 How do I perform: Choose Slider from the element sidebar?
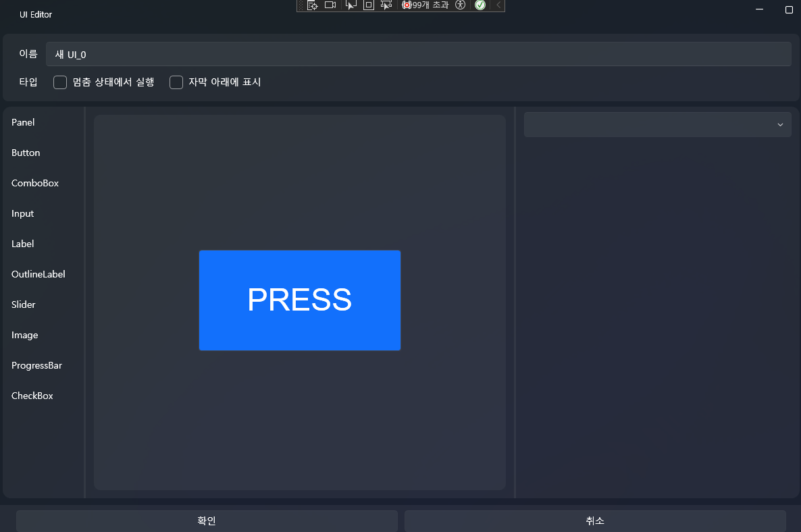click(x=23, y=304)
